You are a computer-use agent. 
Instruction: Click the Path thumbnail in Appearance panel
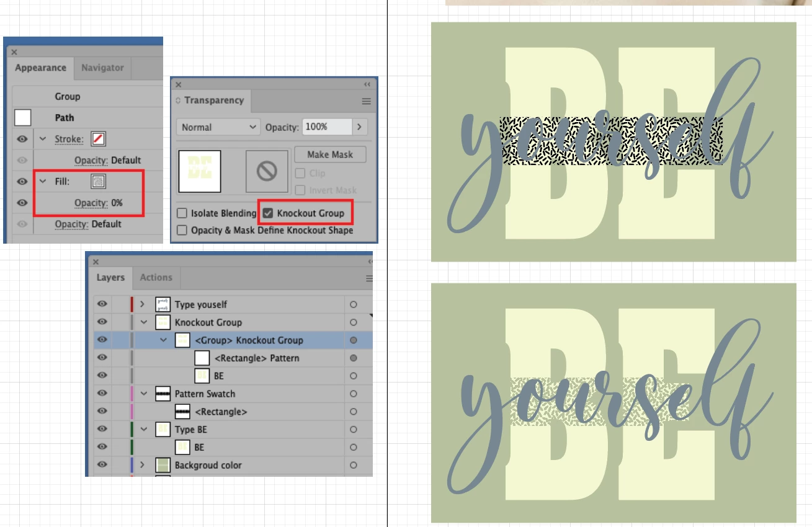[22, 117]
